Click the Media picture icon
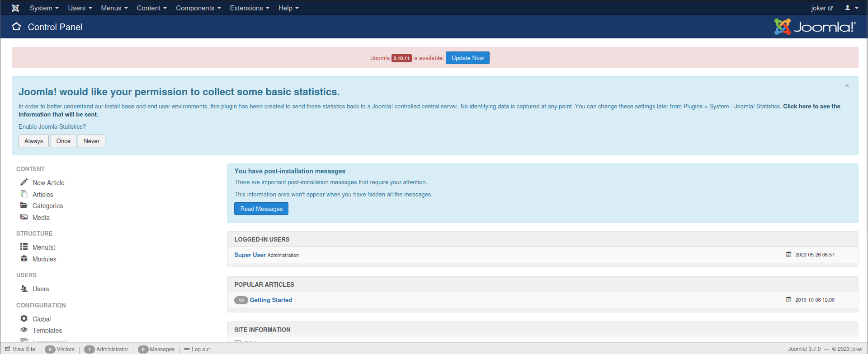The height and width of the screenshot is (354, 868). (x=24, y=217)
